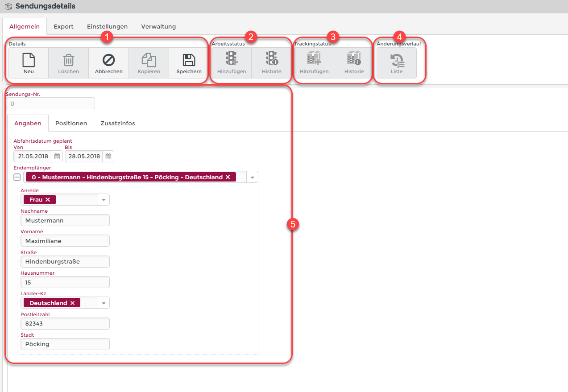Open calendar for the Bis date

pos(108,157)
